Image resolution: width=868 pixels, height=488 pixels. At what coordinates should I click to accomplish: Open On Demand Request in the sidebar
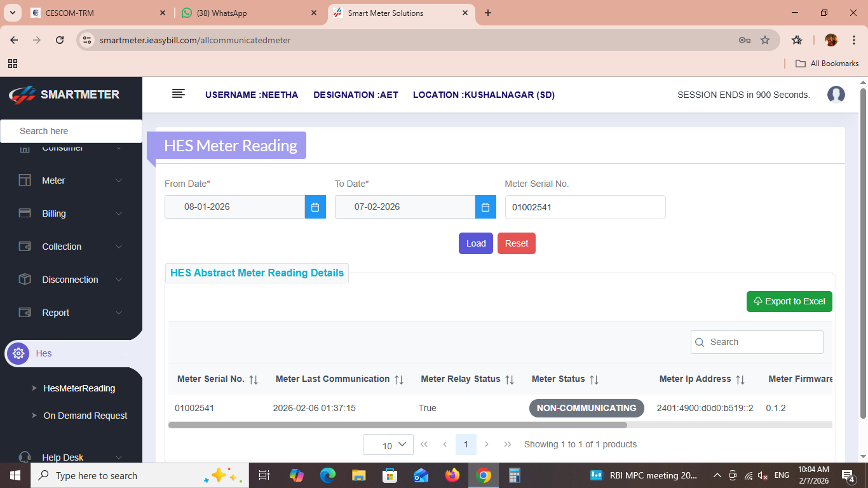point(85,416)
